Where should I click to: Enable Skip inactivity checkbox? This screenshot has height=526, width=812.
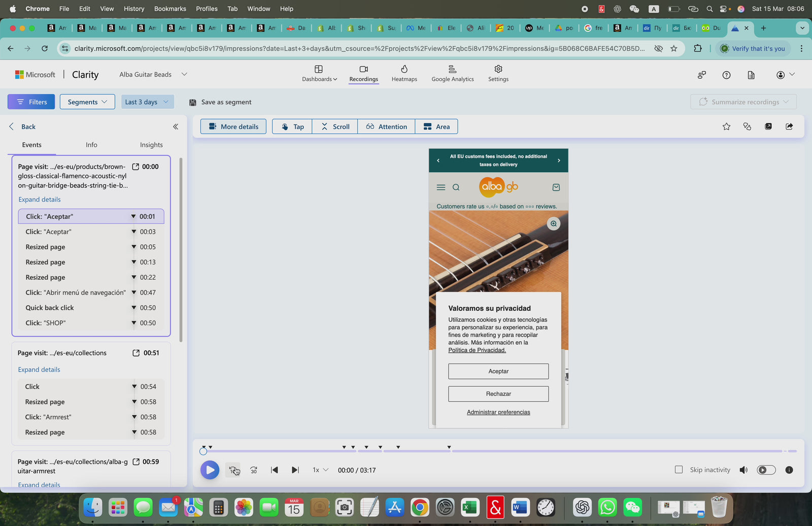(679, 470)
